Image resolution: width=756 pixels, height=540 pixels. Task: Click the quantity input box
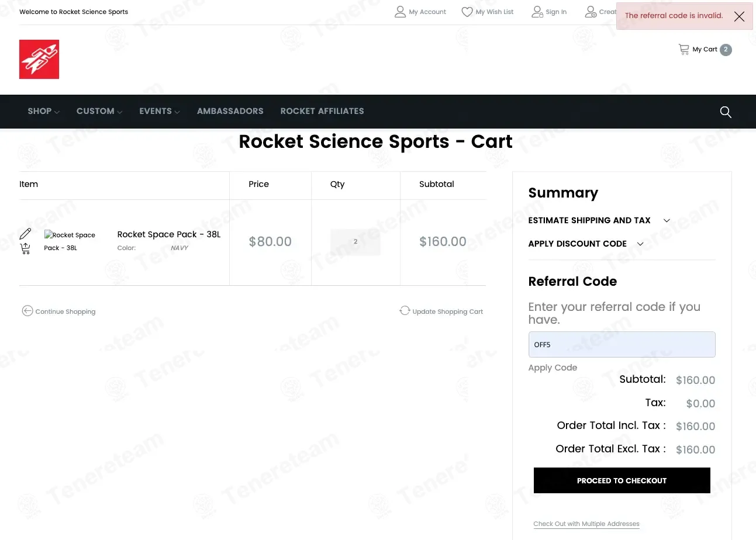[x=355, y=242]
